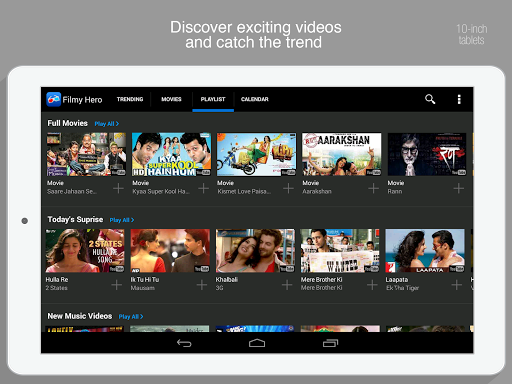Add Saare Jahaan Se movie with plus icon
The width and height of the screenshot is (512, 384).
pyautogui.click(x=118, y=188)
